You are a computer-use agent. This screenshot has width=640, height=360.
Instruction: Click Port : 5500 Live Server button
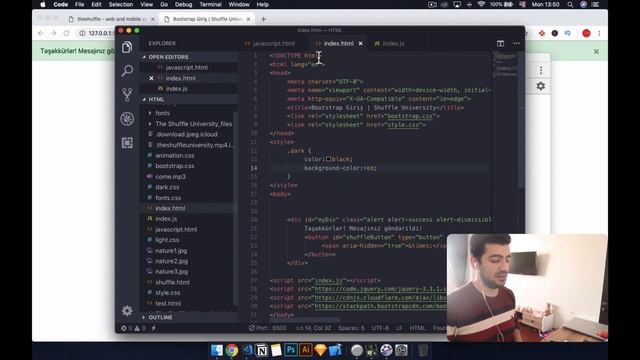click(x=268, y=328)
